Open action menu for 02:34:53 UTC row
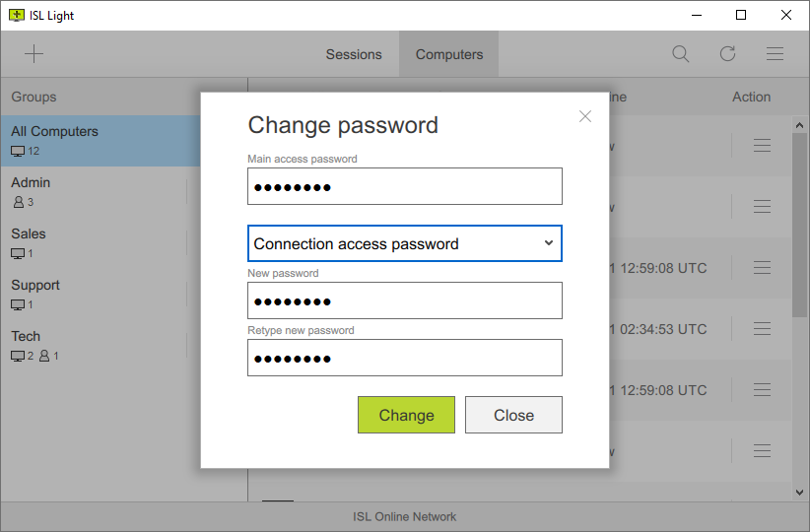 pos(762,329)
